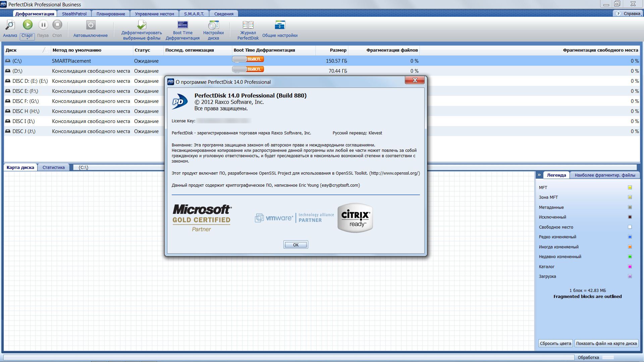Click drive icon of (C:\) row
This screenshot has width=644, height=362.
(x=8, y=61)
